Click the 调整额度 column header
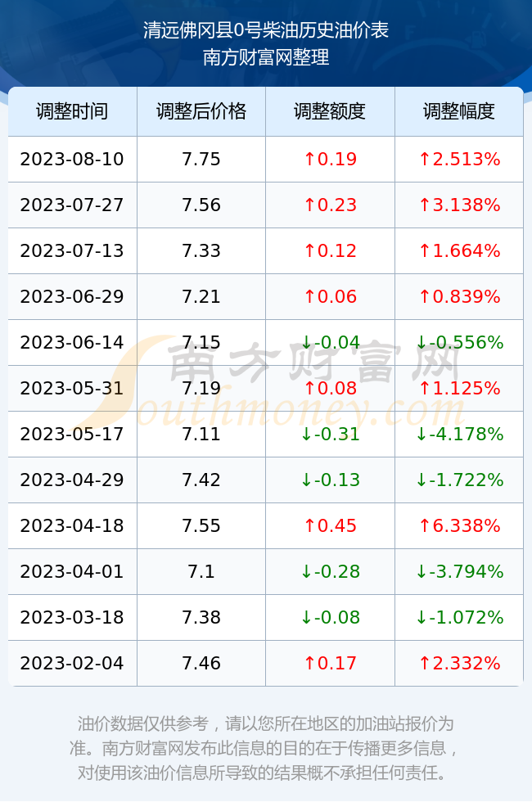The image size is (532, 802). coord(330,111)
